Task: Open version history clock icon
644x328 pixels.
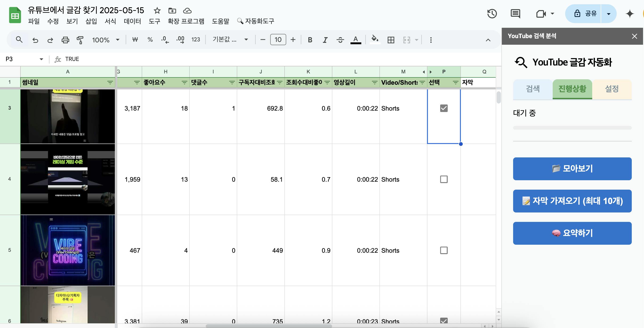Action: pyautogui.click(x=492, y=13)
